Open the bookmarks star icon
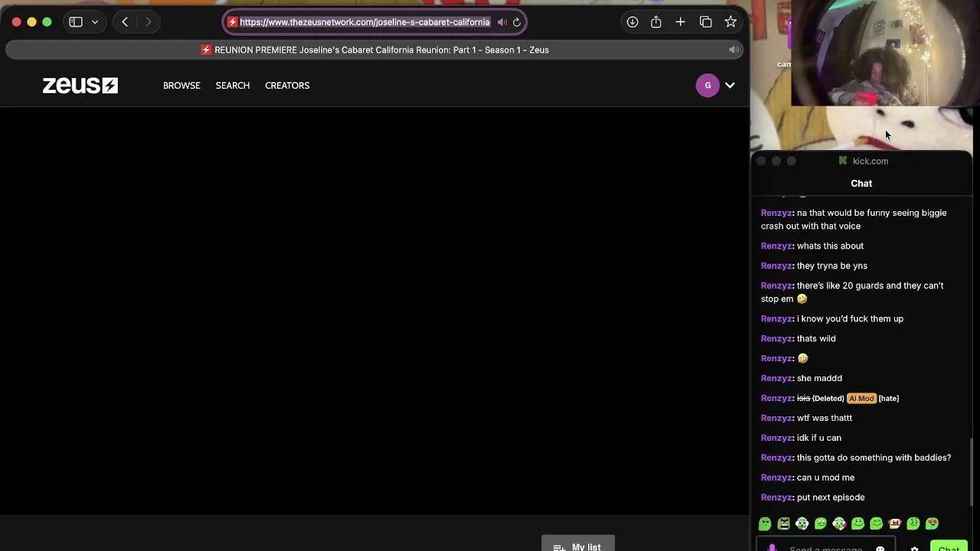The width and height of the screenshot is (980, 551). pyautogui.click(x=730, y=22)
